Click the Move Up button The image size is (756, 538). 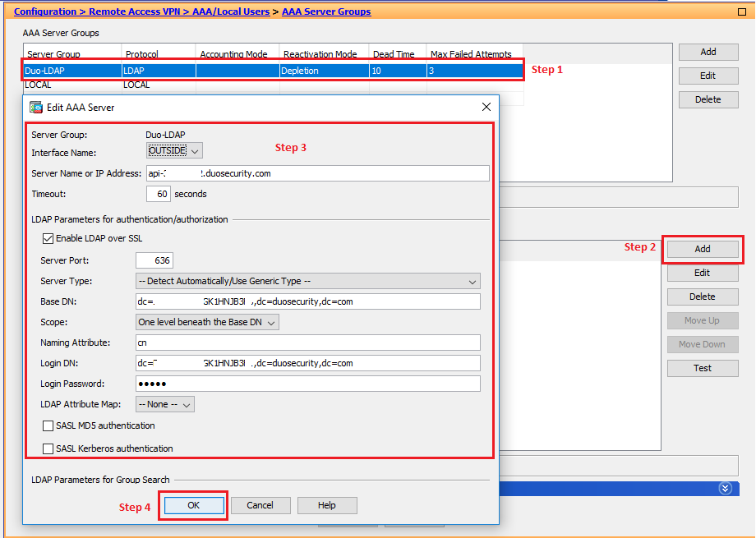(703, 320)
